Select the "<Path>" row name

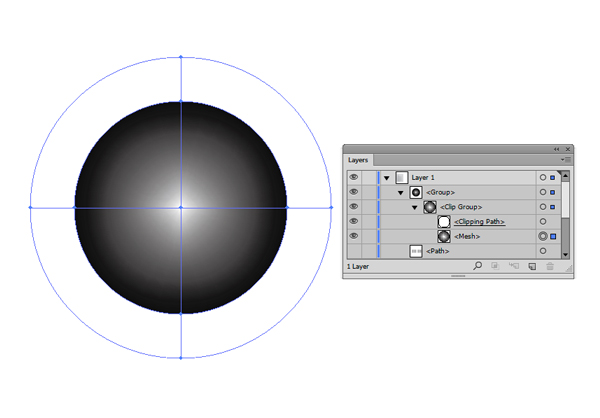tap(438, 251)
